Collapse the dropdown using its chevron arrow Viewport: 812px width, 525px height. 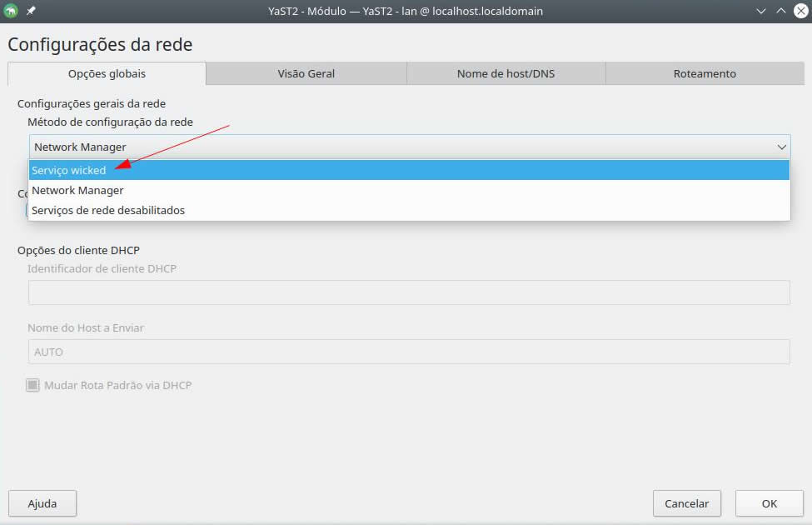pyautogui.click(x=781, y=147)
